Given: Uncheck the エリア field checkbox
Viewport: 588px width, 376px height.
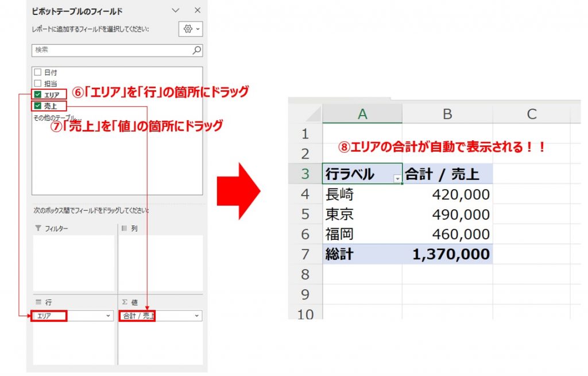Looking at the screenshot, I should [38, 94].
